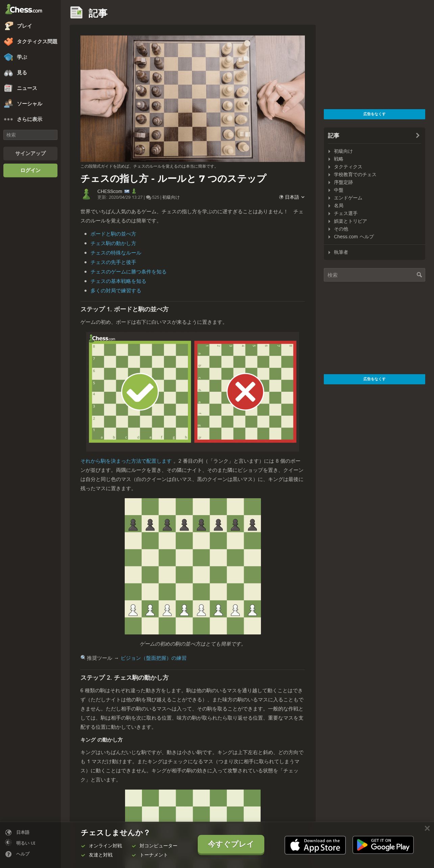Follow the チェスの特殊なルール link
The image size is (434, 868).
coord(116,253)
